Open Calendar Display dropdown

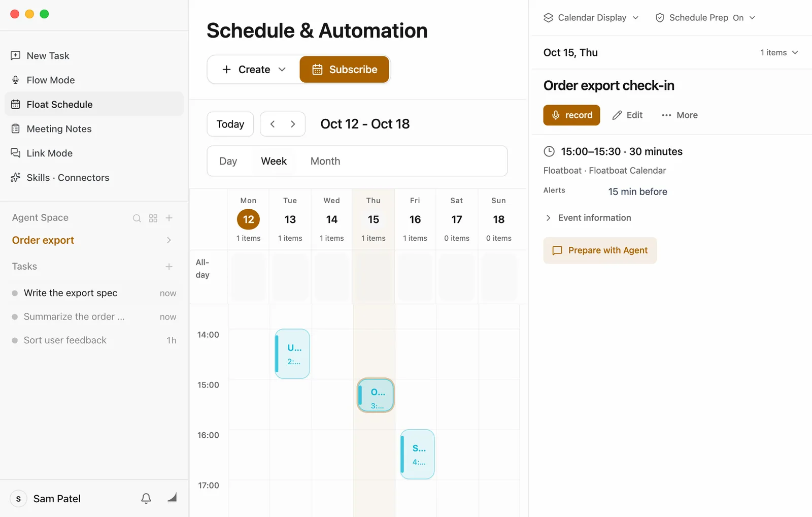(x=591, y=18)
